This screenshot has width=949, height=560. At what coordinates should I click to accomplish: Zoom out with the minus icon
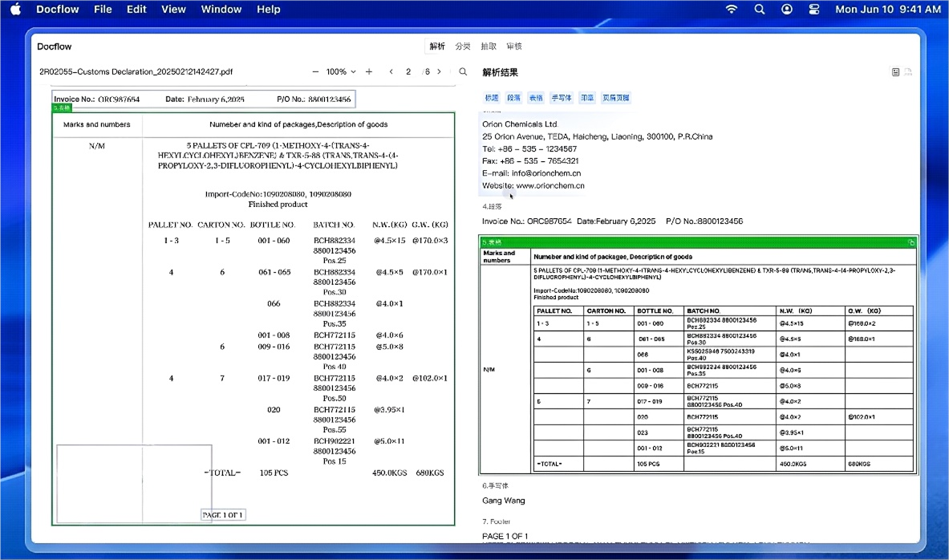[x=315, y=72]
